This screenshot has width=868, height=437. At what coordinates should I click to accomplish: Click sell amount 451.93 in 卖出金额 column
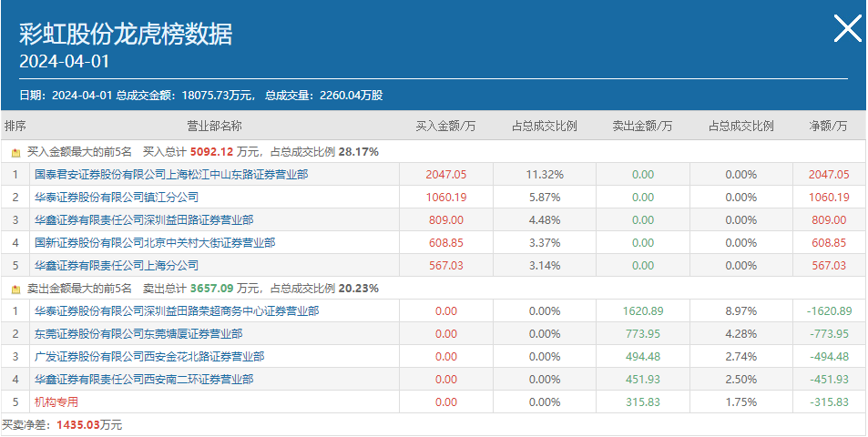tap(643, 379)
